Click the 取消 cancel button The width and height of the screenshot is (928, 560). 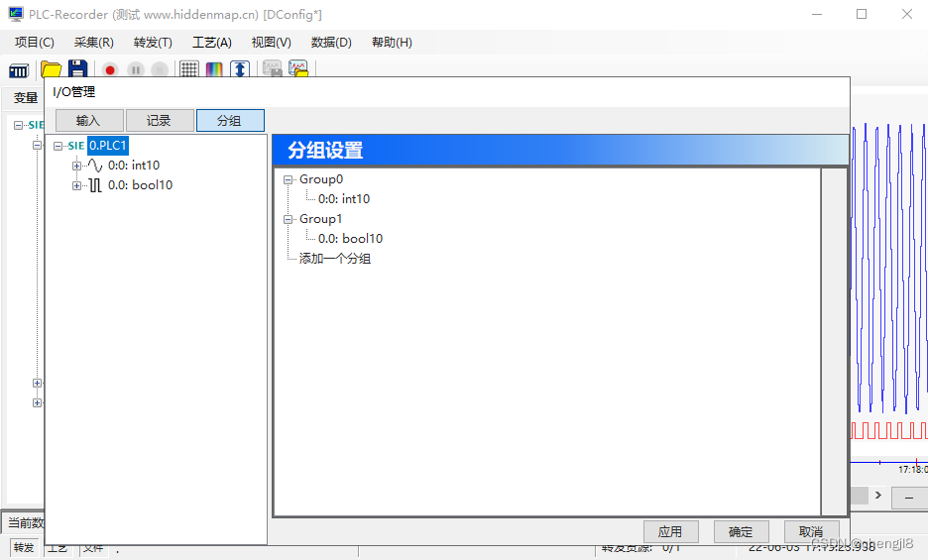point(812,531)
